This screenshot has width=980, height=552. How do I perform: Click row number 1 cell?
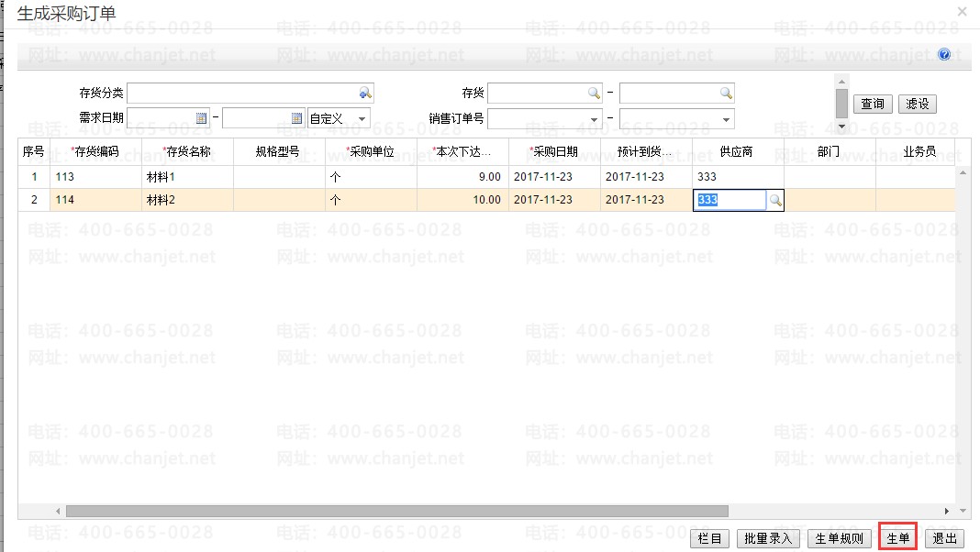34,177
